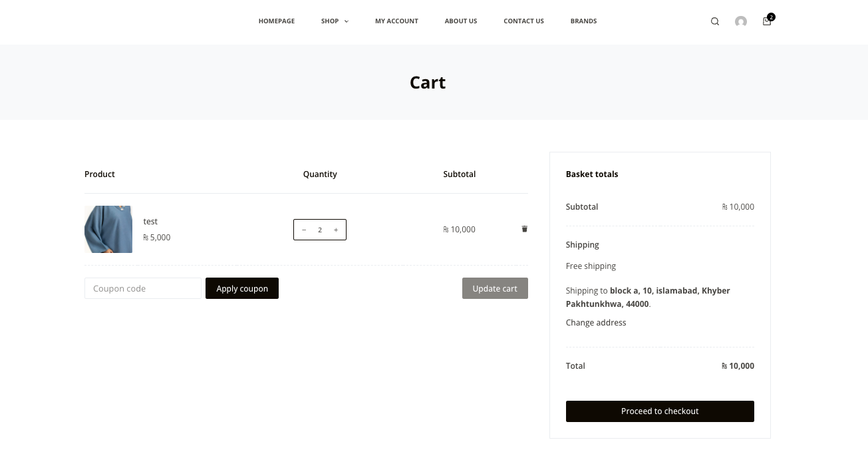Open the search icon in header
868x450 pixels.
click(x=715, y=21)
